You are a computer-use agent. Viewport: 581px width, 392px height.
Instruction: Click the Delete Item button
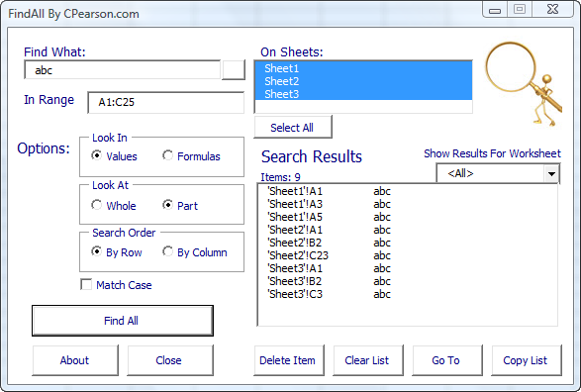pos(289,360)
